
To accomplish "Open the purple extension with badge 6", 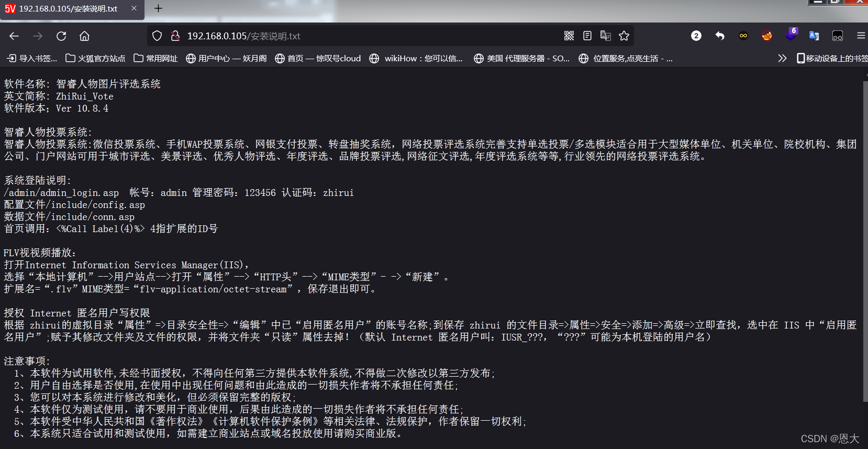I will pyautogui.click(x=791, y=35).
